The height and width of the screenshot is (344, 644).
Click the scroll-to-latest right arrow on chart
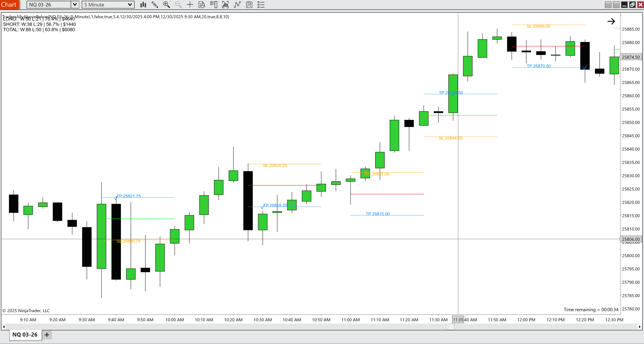tap(611, 21)
